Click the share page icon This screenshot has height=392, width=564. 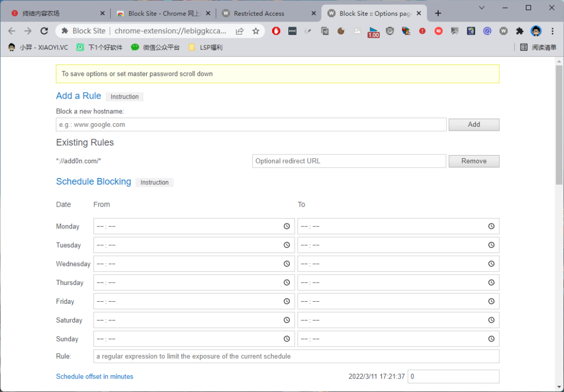tap(240, 31)
